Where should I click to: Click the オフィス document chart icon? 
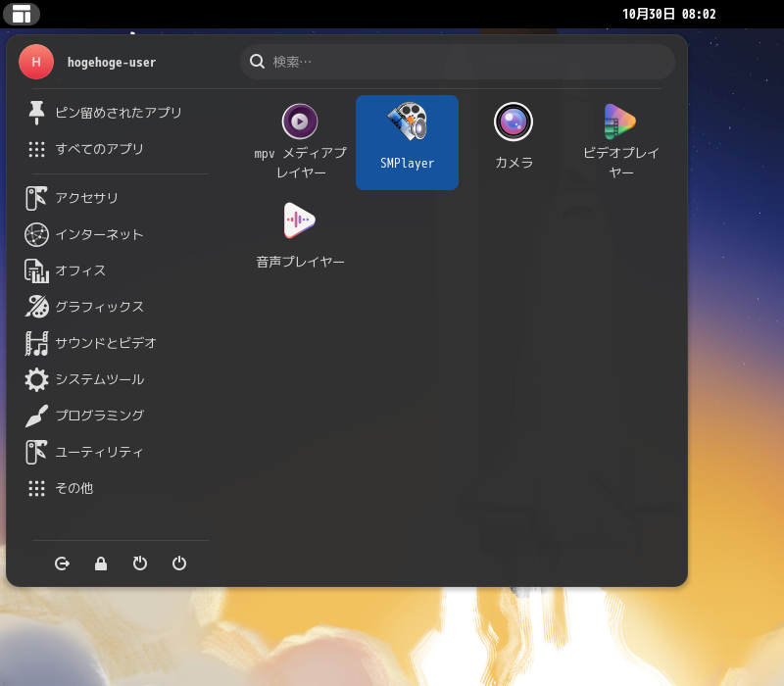click(x=36, y=270)
